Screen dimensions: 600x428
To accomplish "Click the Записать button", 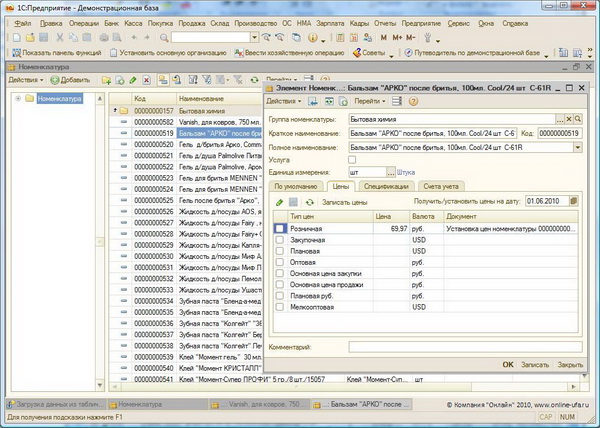I will click(x=535, y=365).
